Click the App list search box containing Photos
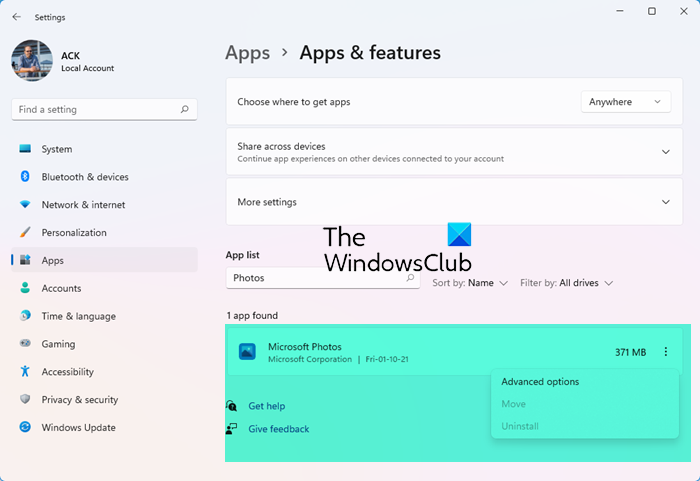The image size is (700, 481). pos(323,278)
